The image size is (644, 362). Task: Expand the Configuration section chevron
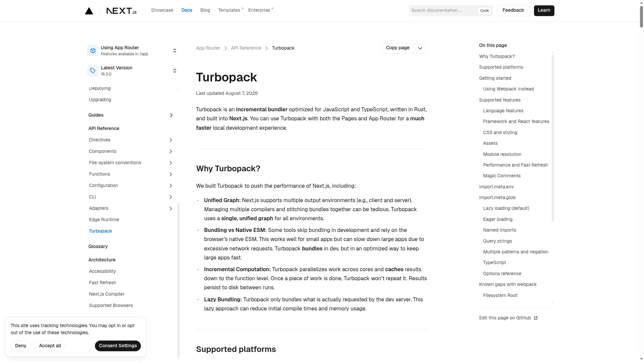[x=170, y=186]
